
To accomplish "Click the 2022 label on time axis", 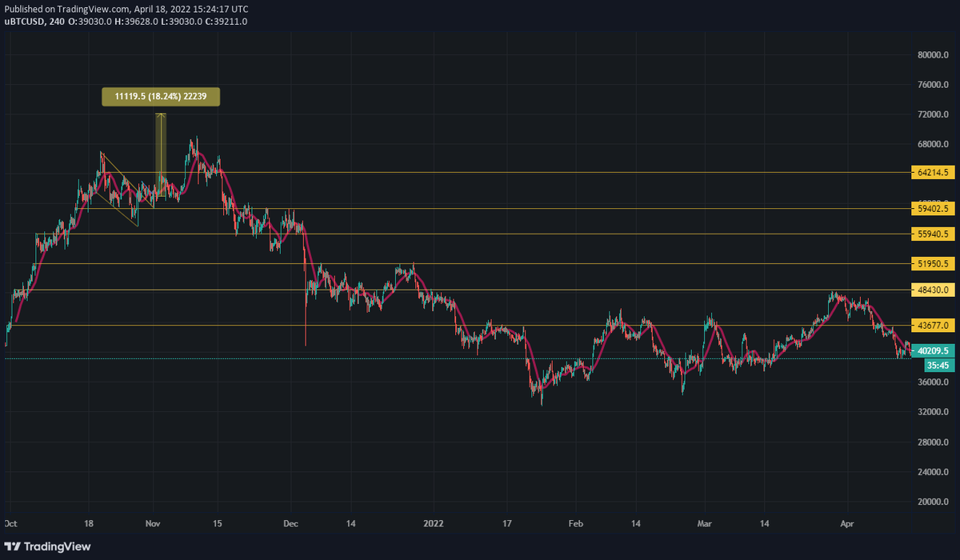I will click(434, 523).
